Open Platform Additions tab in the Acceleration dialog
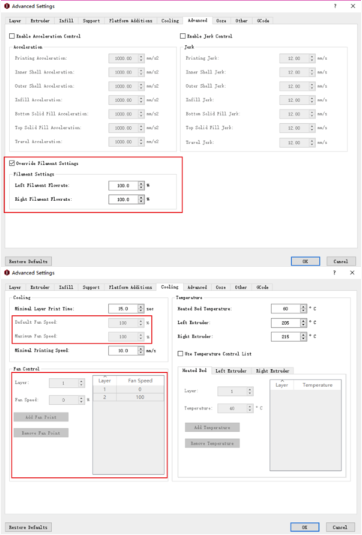This screenshot has height=535, width=362. (131, 21)
